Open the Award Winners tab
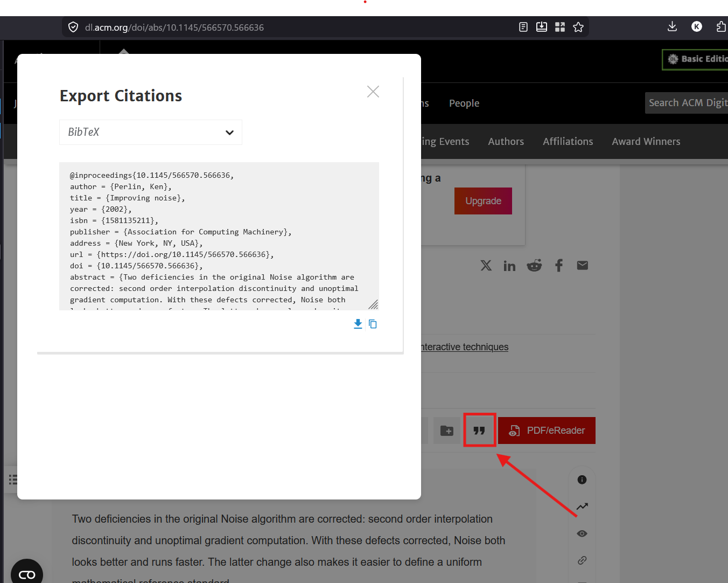 click(646, 141)
